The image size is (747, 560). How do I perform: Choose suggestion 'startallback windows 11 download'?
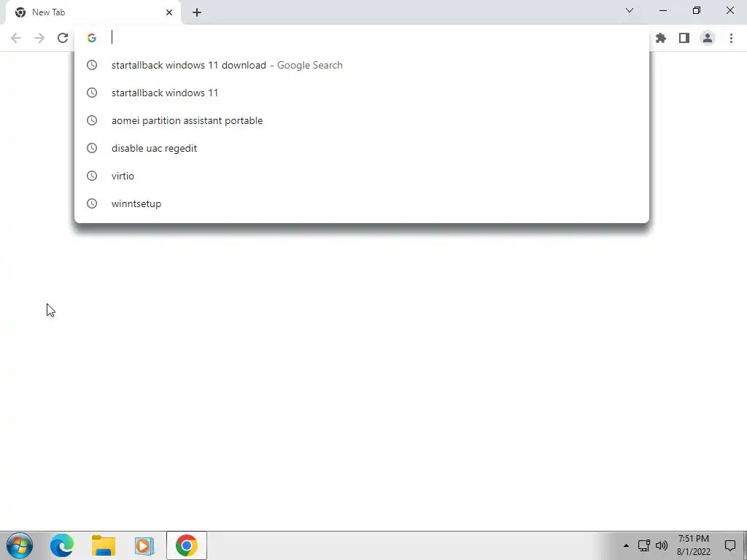[x=362, y=65]
